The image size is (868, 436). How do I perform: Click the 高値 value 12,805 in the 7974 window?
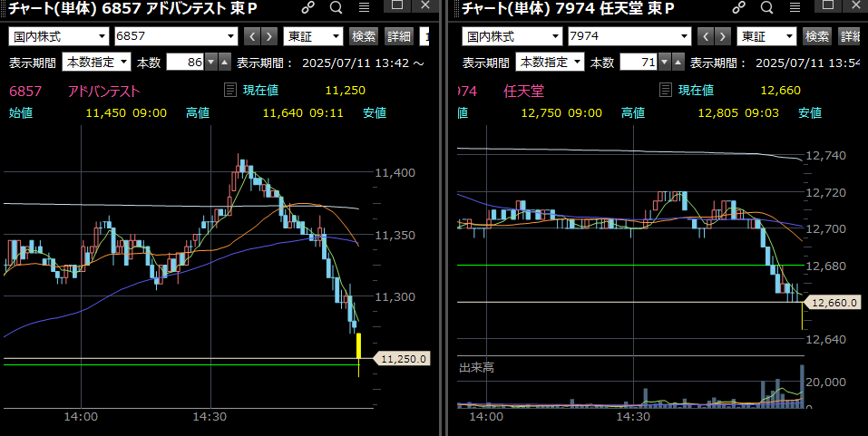coord(718,113)
